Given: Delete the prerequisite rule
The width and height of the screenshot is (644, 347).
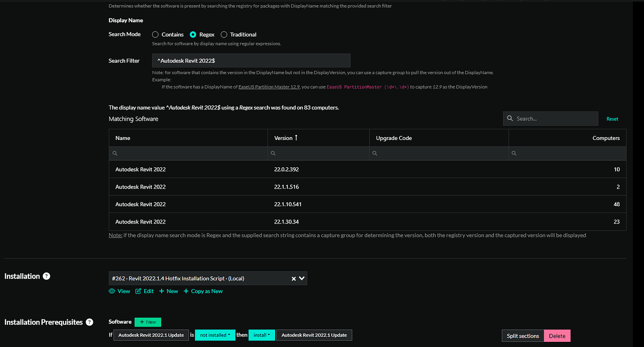Looking at the screenshot, I should (x=557, y=335).
